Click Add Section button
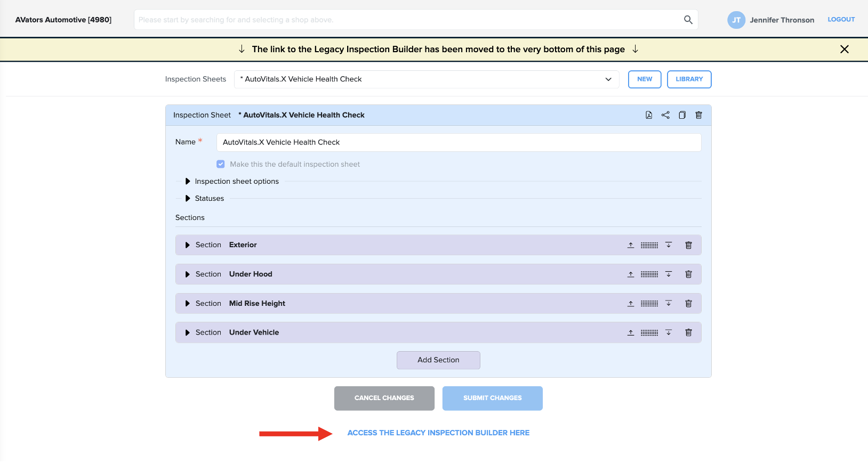 [x=438, y=360]
